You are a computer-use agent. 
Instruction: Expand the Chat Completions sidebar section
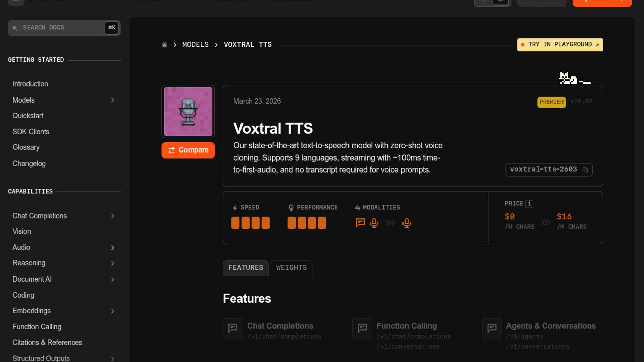[x=113, y=216]
